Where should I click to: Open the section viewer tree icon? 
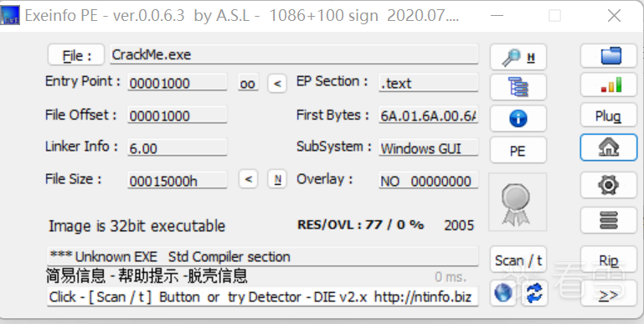518,87
